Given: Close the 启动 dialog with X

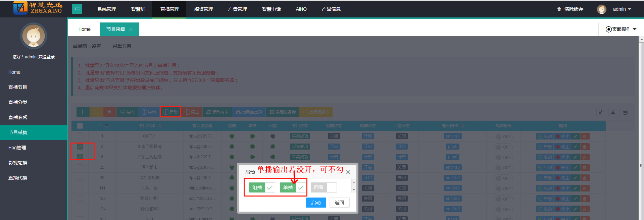Looking at the screenshot, I should tap(348, 172).
